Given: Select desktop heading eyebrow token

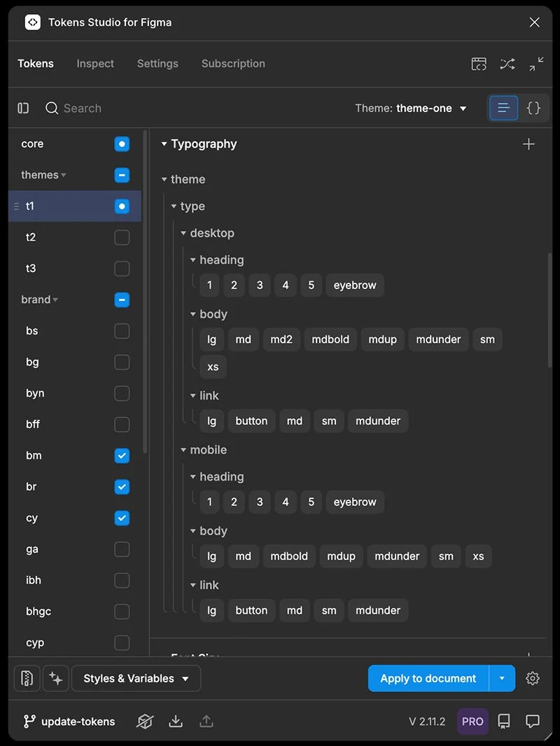Looking at the screenshot, I should (355, 286).
